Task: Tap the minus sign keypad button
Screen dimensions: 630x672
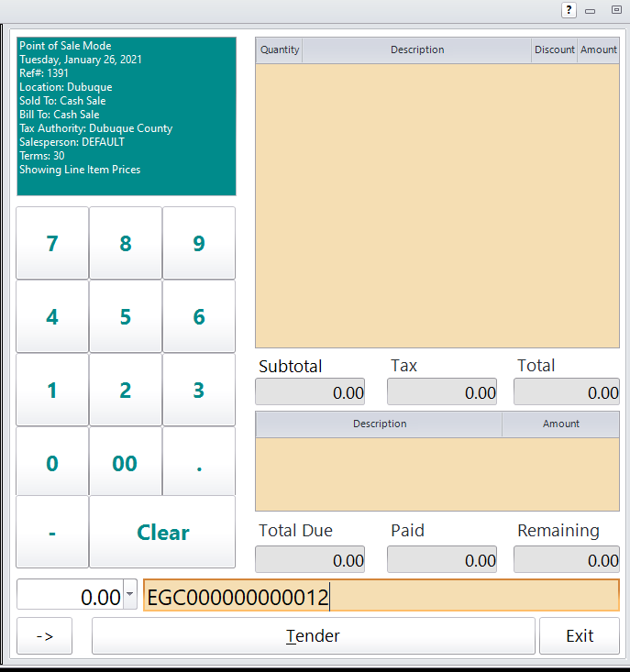Action: [52, 532]
